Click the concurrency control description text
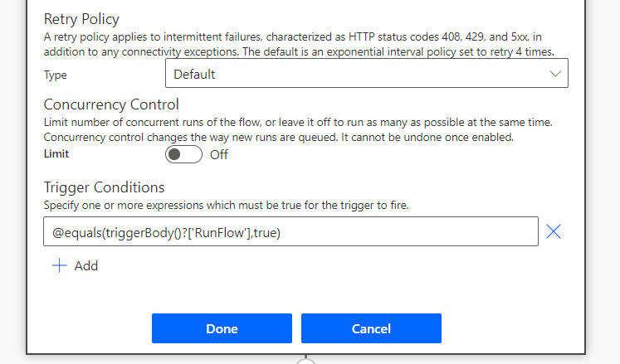This screenshot has width=620, height=364. (299, 129)
